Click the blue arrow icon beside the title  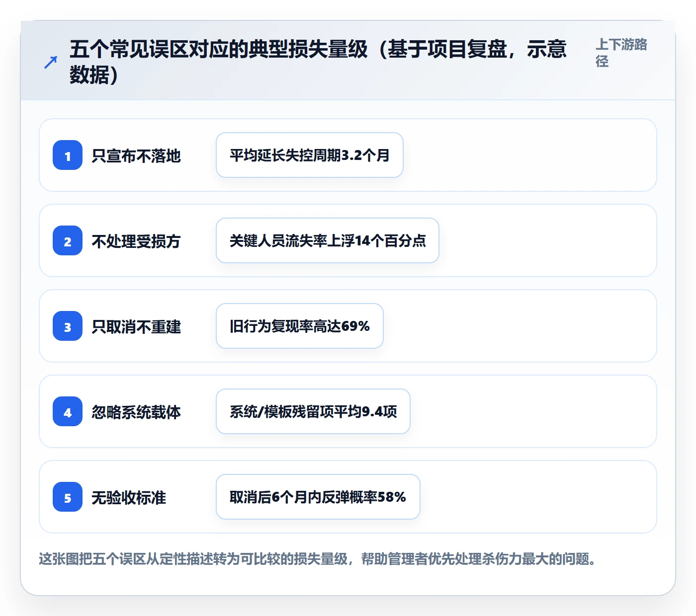[51, 62]
